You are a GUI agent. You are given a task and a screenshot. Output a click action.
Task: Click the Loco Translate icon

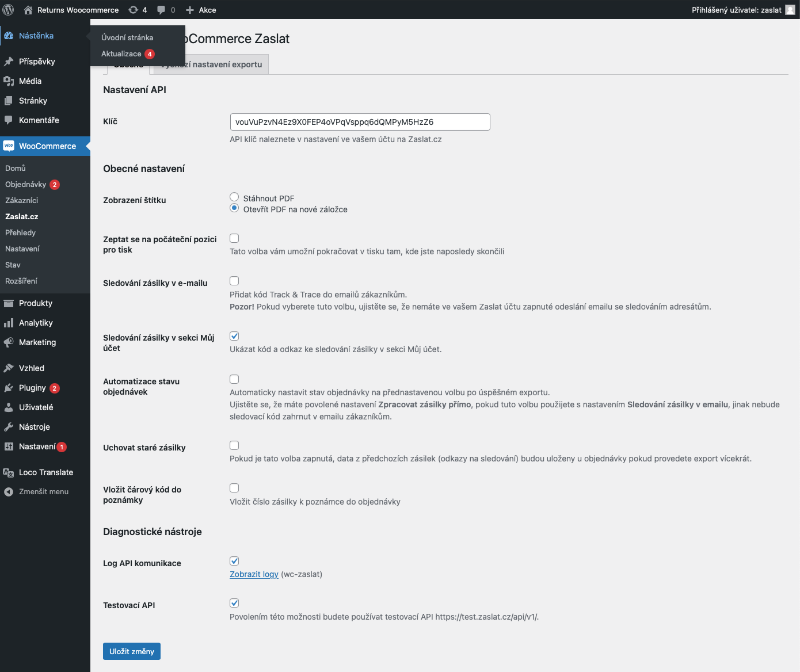(x=9, y=472)
